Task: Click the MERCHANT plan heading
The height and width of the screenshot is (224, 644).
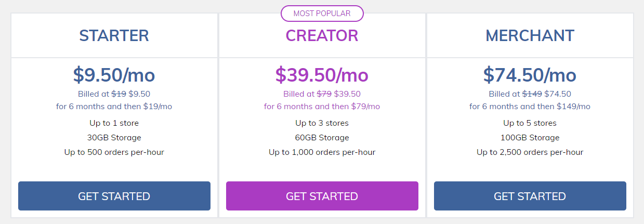Action: pyautogui.click(x=530, y=35)
